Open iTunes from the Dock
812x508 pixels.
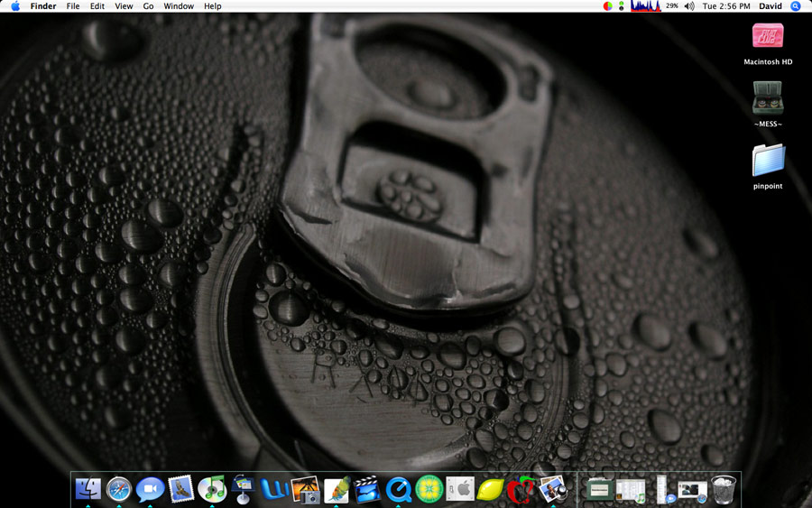(x=212, y=488)
